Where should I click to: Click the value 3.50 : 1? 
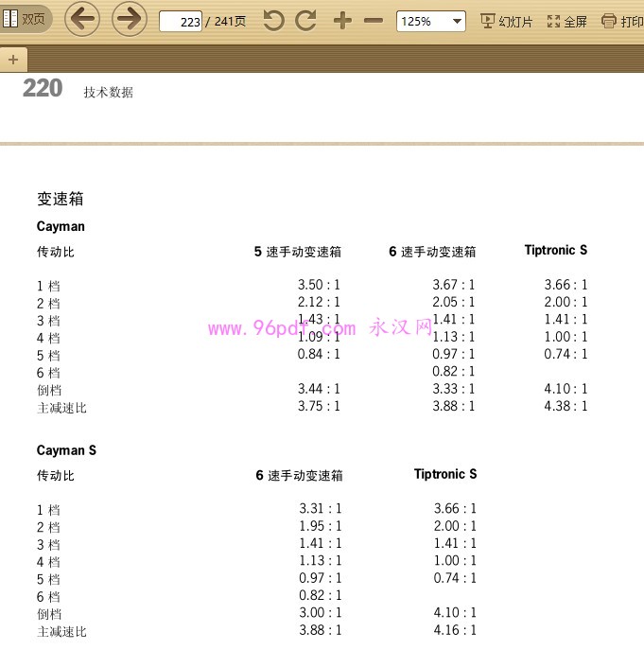click(x=319, y=285)
